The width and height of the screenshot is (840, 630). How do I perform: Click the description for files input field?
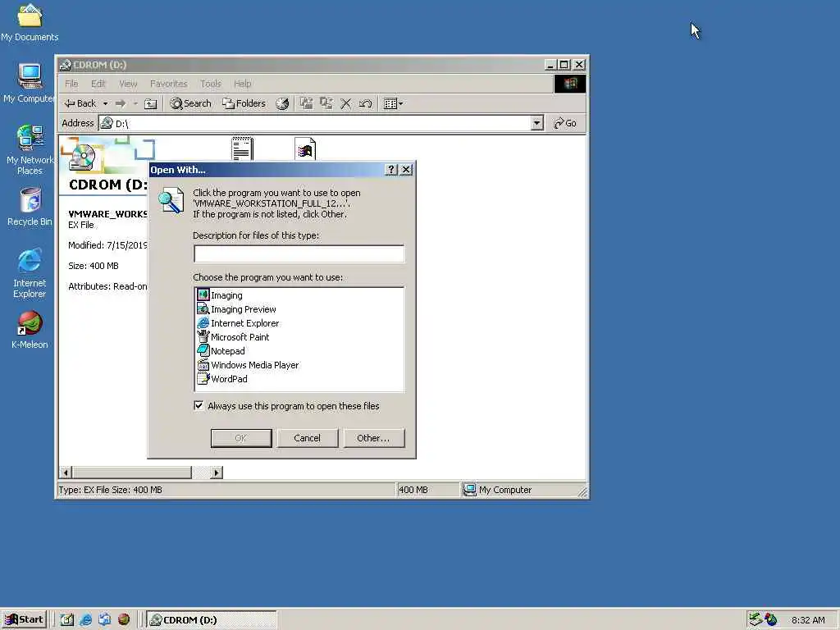299,254
